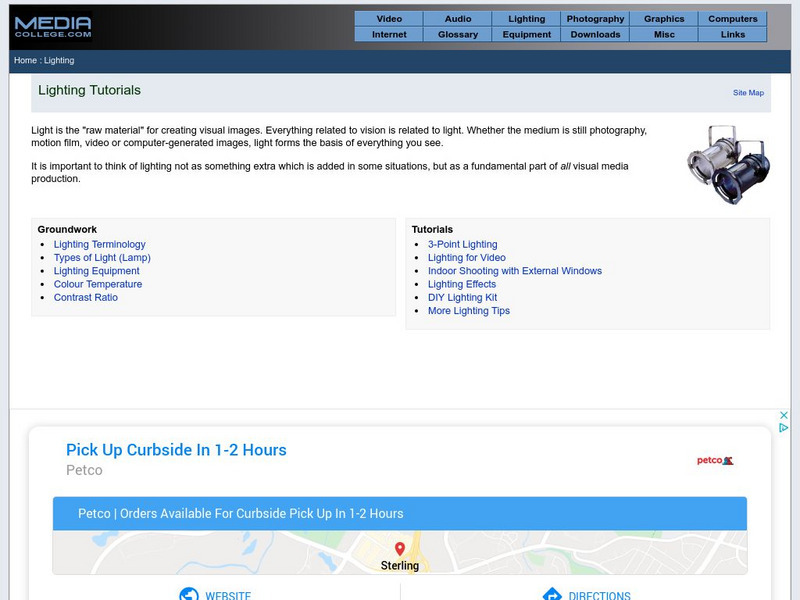
Task: Open the stage lights image
Action: (x=729, y=165)
